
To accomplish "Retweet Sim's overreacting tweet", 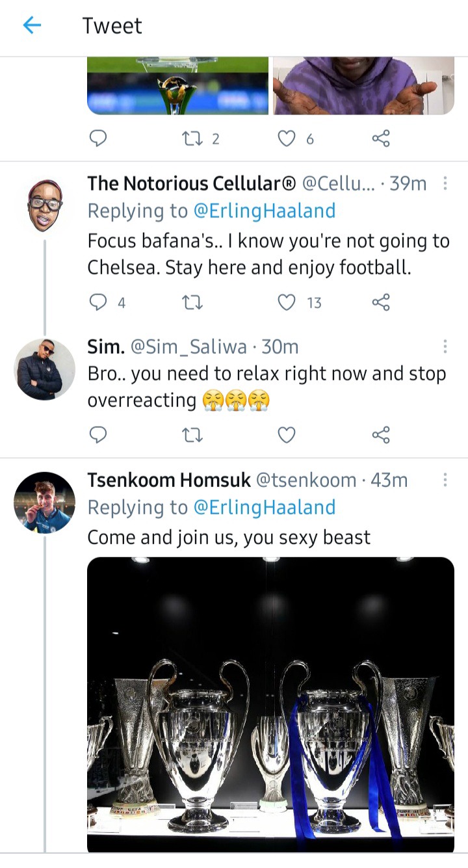I will click(x=192, y=434).
